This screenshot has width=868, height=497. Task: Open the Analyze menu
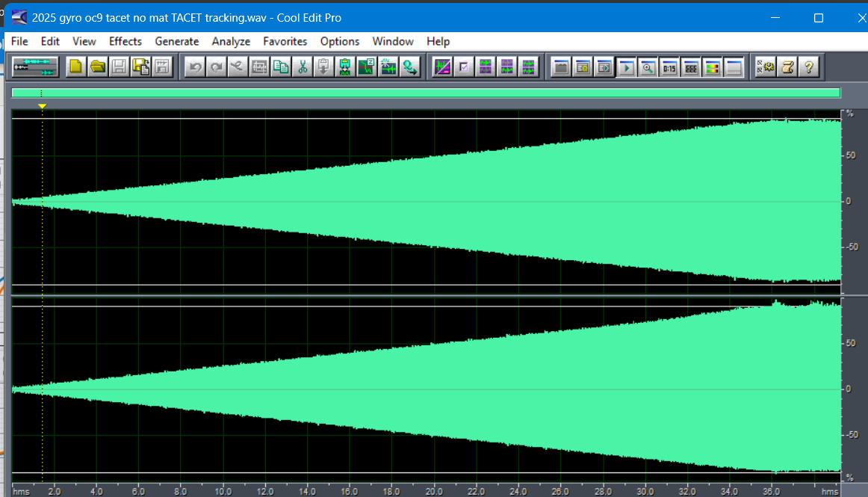(x=231, y=41)
